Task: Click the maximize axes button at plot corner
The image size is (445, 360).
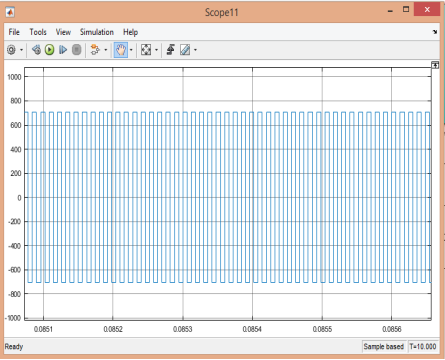Action: [x=435, y=65]
